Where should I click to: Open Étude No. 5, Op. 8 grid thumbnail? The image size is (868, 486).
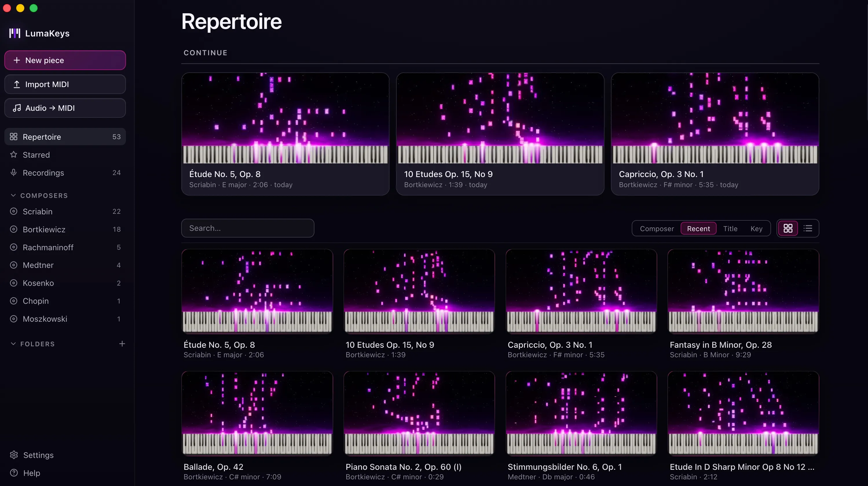point(257,291)
